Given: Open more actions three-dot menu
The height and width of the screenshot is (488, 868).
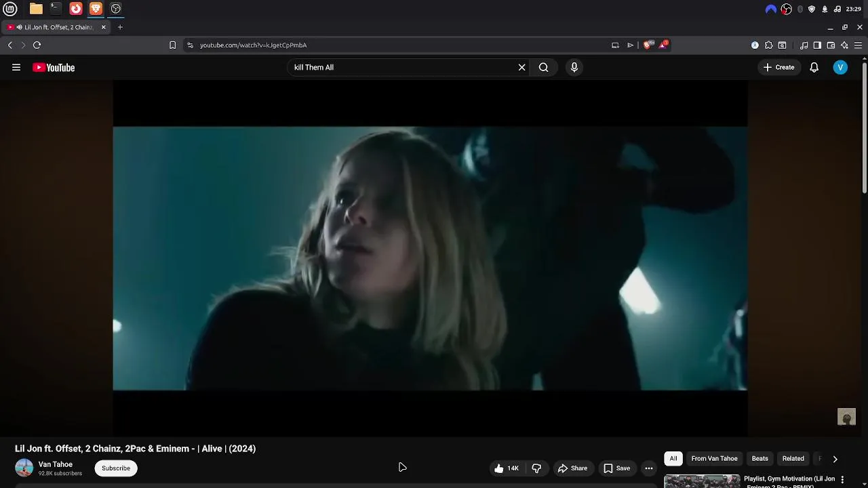Looking at the screenshot, I should (x=649, y=468).
